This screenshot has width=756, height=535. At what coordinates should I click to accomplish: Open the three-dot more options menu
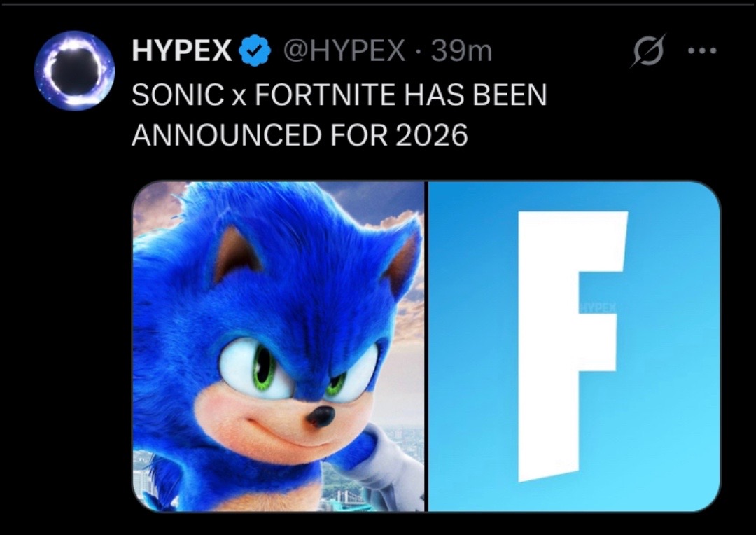[x=702, y=50]
